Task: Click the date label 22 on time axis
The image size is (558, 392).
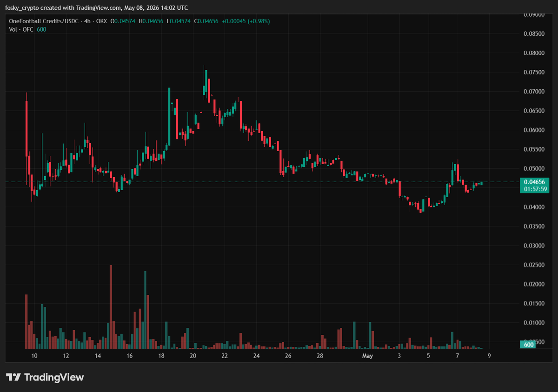Action: (225, 356)
